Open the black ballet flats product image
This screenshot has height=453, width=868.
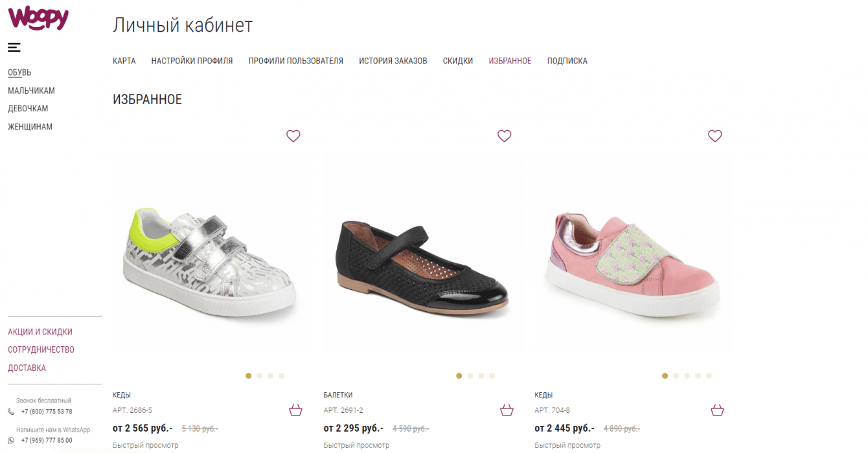tap(424, 265)
